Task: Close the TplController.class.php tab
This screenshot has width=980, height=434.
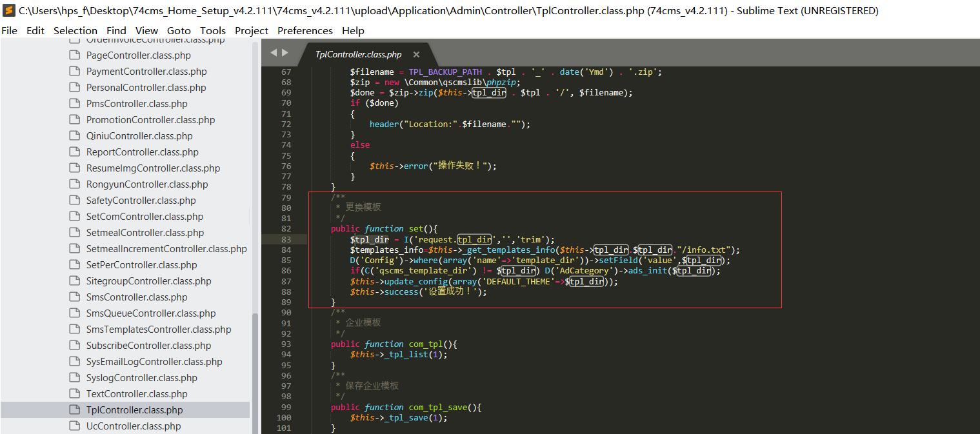Action: [x=415, y=55]
